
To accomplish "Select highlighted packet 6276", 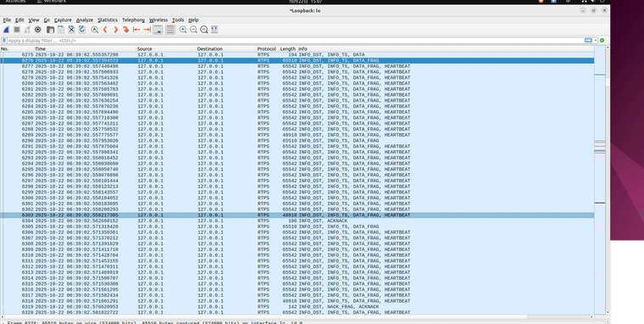I will (x=297, y=60).
